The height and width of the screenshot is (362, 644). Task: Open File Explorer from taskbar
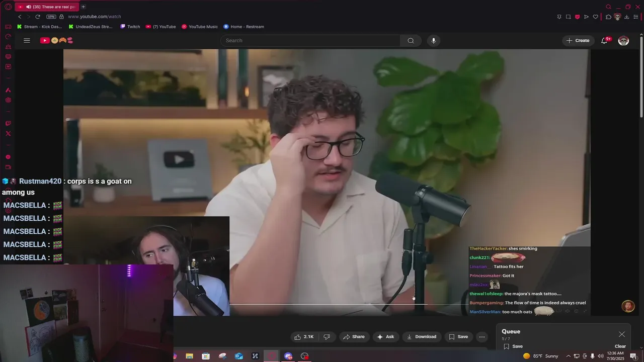tap(189, 356)
